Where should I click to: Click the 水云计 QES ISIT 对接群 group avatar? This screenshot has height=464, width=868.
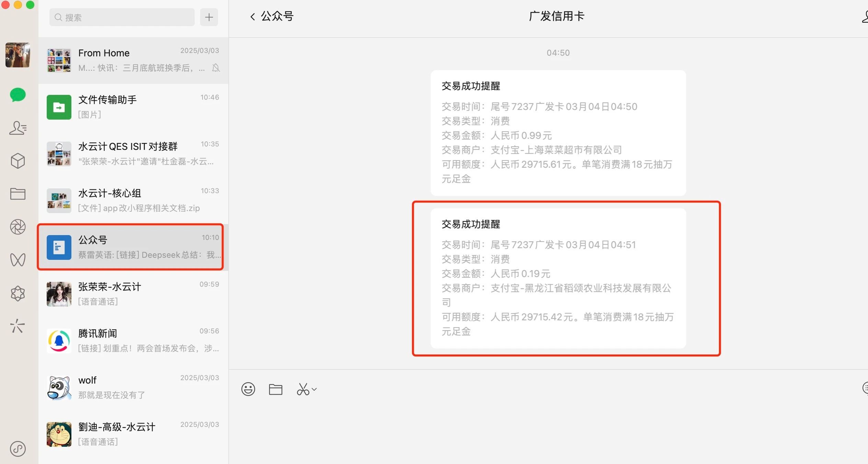[59, 154]
